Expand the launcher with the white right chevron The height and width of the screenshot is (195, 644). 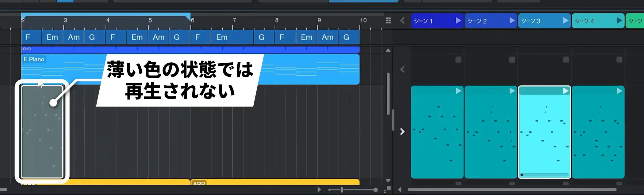402,132
